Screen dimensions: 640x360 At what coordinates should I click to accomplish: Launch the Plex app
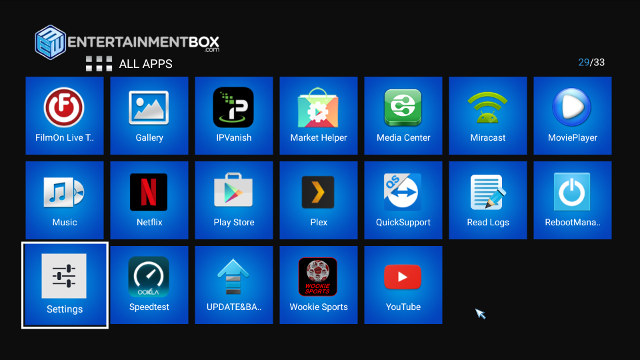[318, 200]
